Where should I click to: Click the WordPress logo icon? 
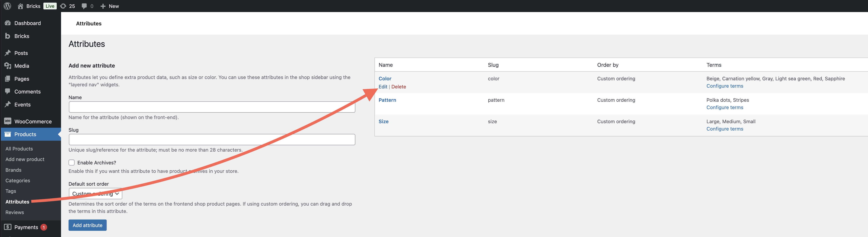pos(7,6)
